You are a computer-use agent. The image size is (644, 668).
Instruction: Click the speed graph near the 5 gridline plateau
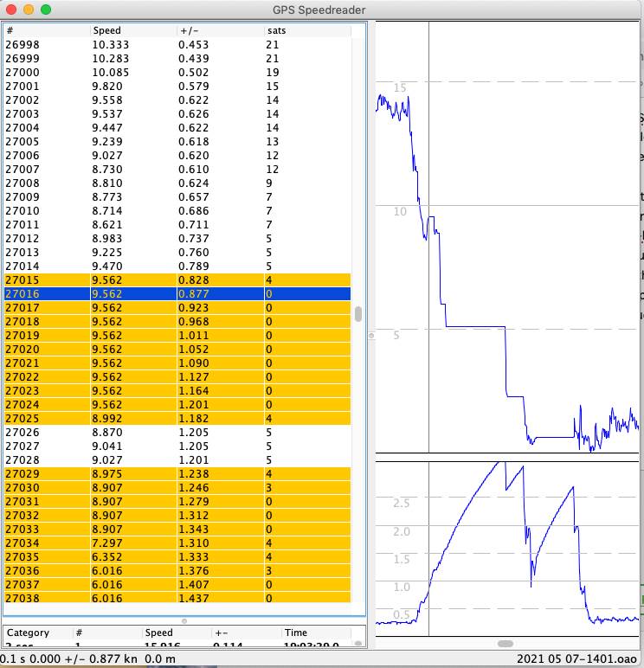pos(476,326)
